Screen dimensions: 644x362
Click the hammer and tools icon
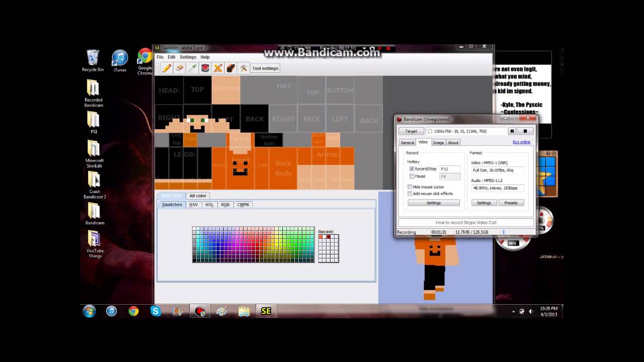tap(244, 68)
